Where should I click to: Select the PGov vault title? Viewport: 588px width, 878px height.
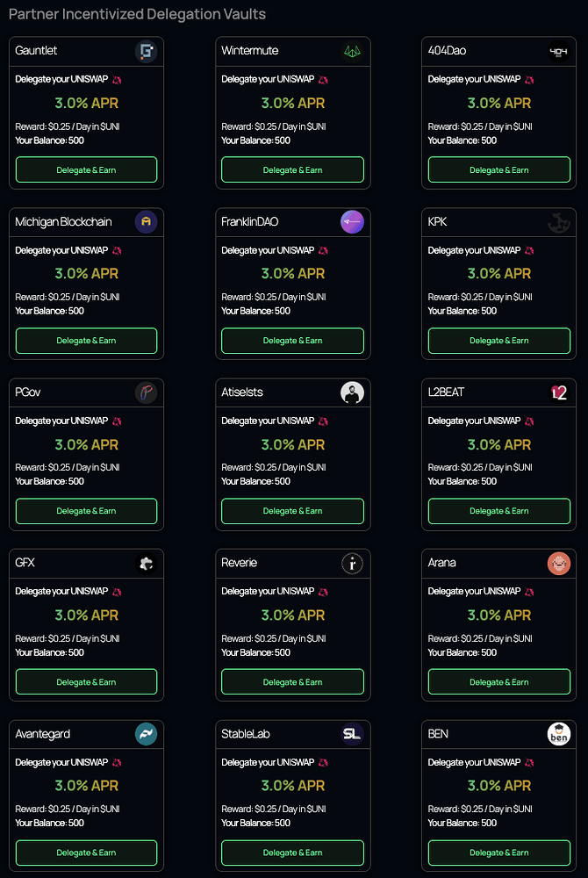28,392
